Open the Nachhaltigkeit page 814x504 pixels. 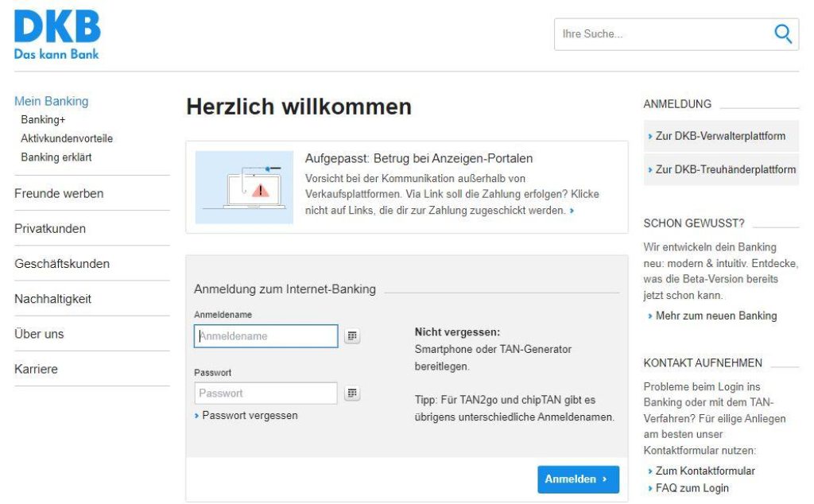(52, 298)
